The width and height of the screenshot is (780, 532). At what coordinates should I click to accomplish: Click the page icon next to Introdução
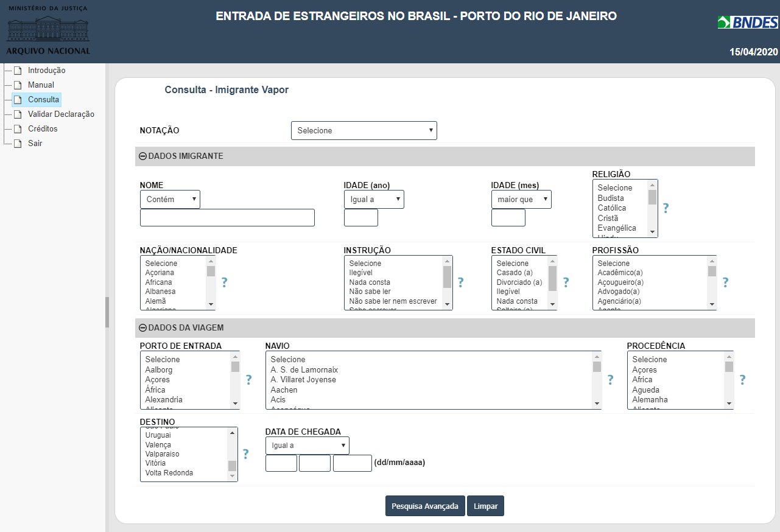pos(18,71)
